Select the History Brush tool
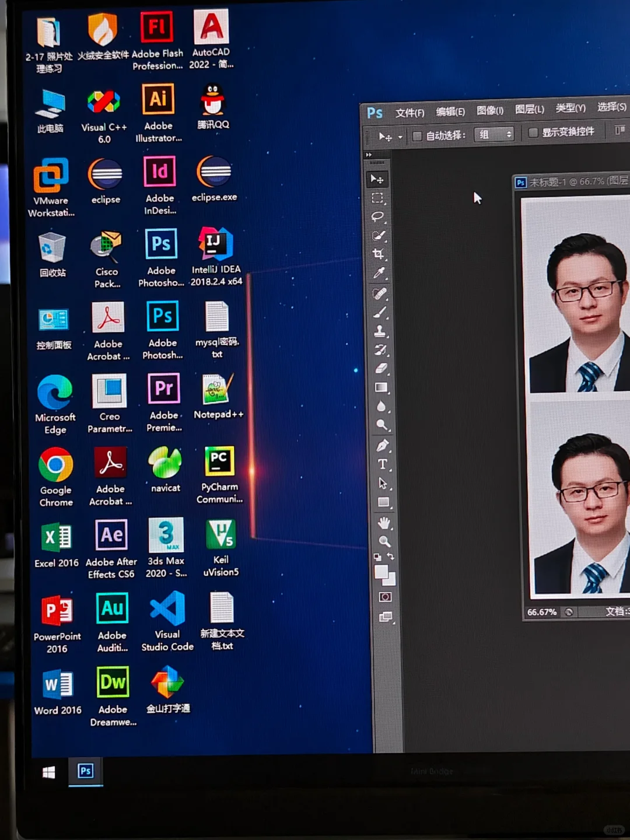Screen dimensions: 630x840 [x=380, y=350]
